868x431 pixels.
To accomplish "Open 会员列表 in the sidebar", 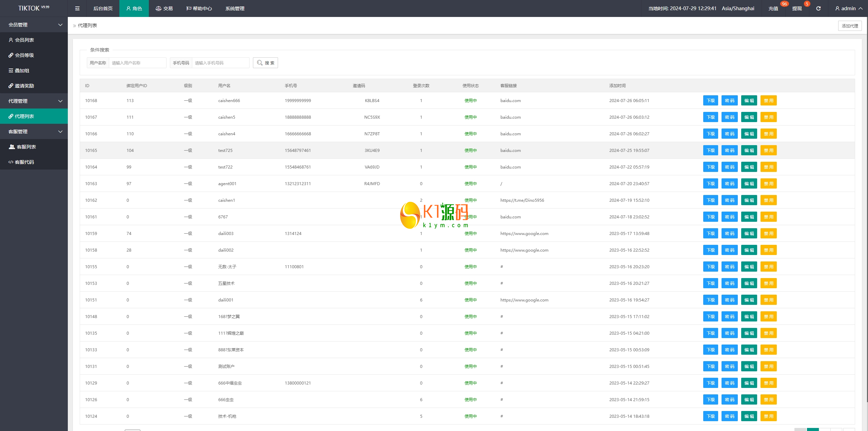I will pyautogui.click(x=34, y=40).
